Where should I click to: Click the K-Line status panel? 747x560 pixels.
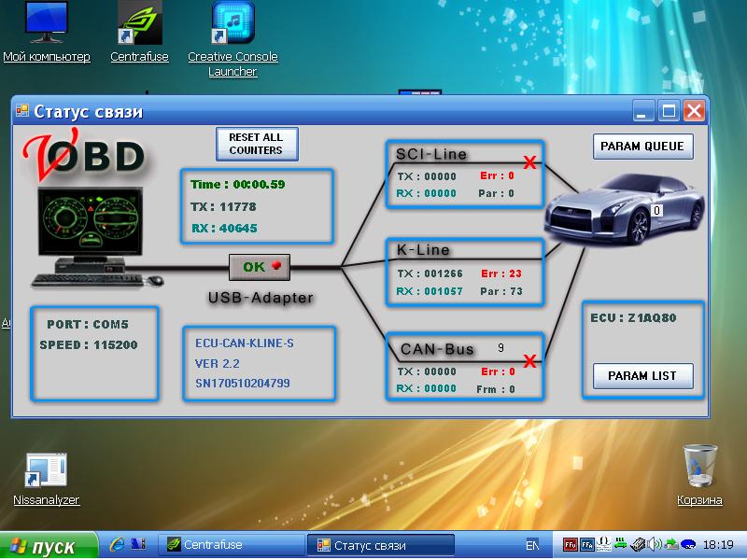(465, 272)
